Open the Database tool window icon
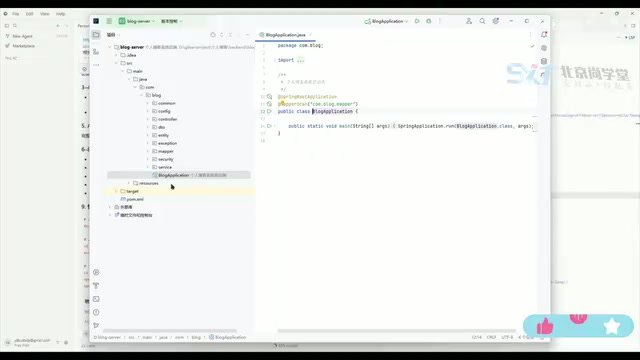 pyautogui.click(x=544, y=61)
